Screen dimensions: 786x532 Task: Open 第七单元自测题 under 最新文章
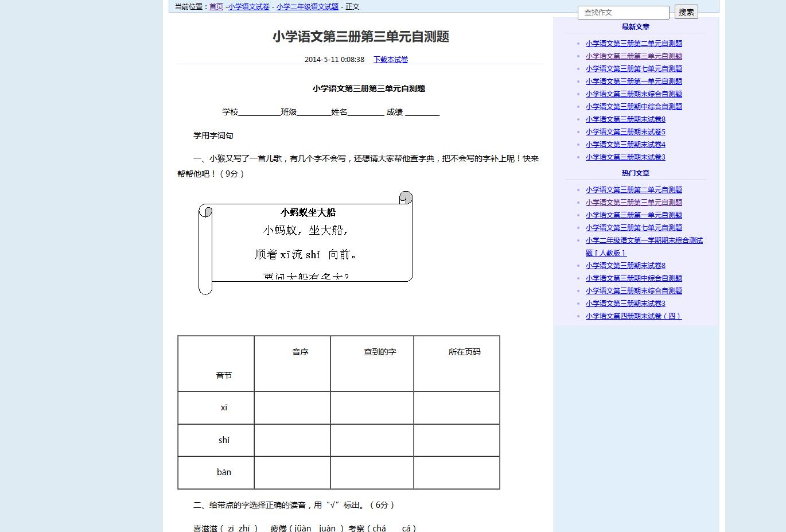pos(634,69)
